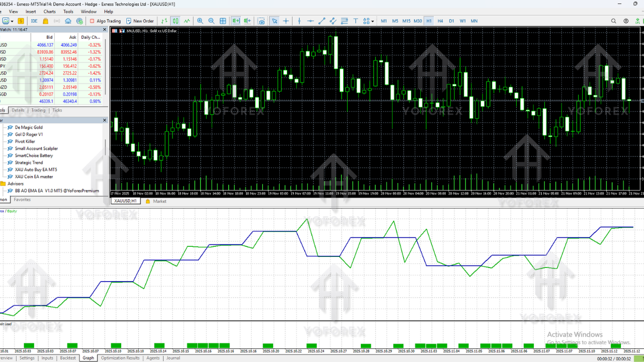Switch to the Backtest tab

tap(68, 358)
